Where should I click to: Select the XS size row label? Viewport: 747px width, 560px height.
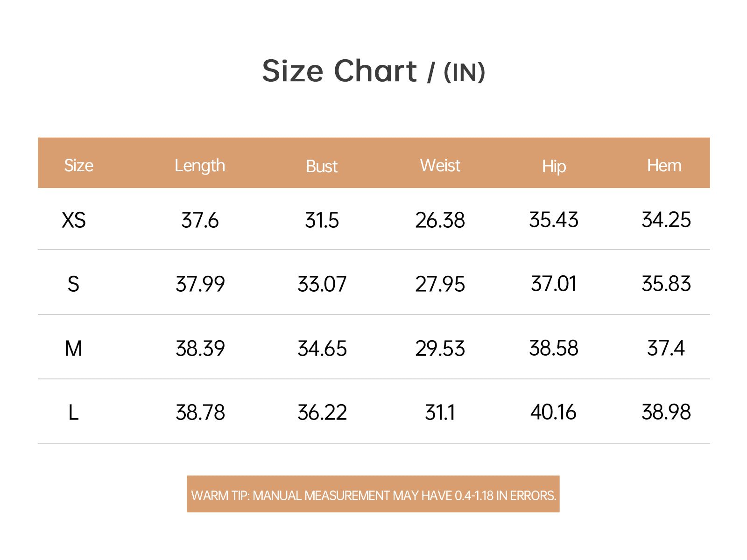74,220
